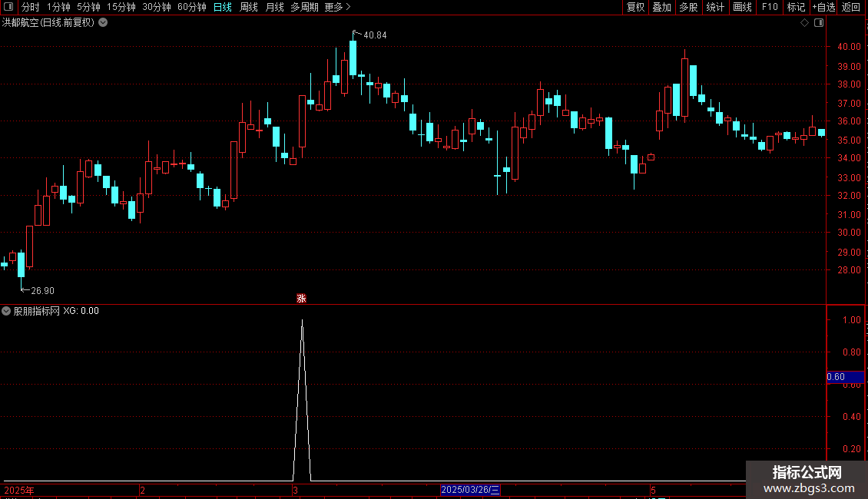The height and width of the screenshot is (499, 868).
Task: Select the 30分钟 period tab
Action: coord(157,7)
